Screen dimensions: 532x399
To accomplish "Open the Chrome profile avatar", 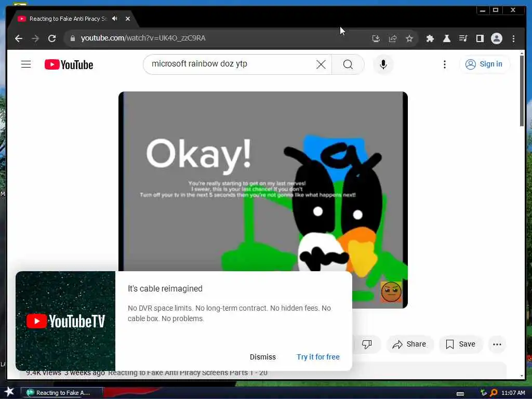I will pyautogui.click(x=496, y=38).
